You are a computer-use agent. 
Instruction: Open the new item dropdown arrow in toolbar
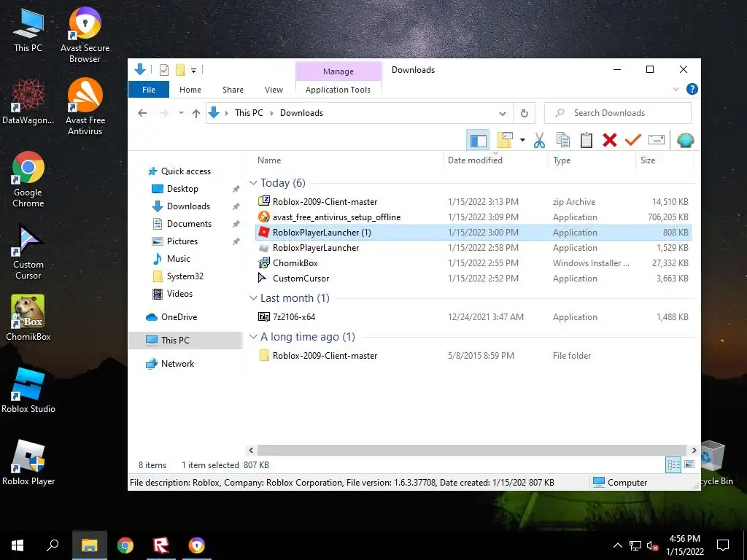pos(522,140)
